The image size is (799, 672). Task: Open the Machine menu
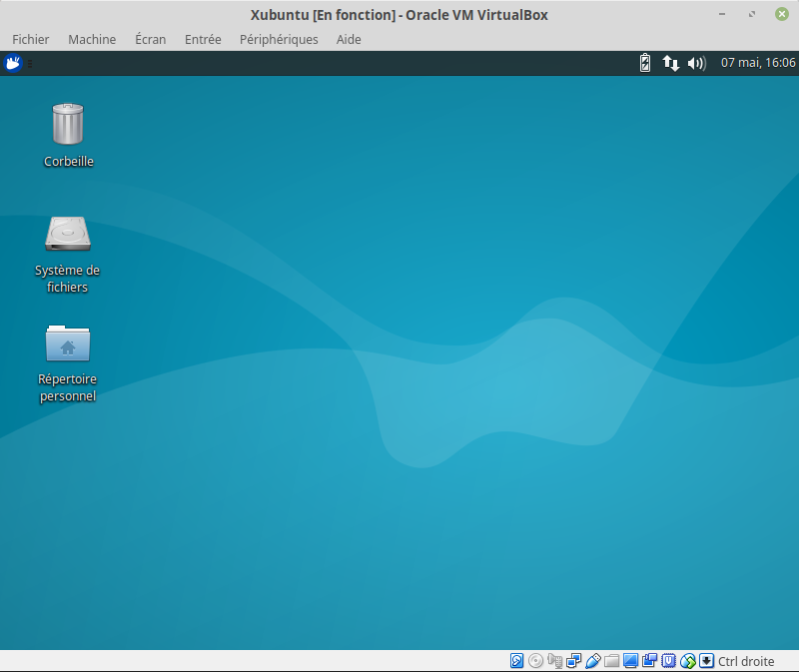[92, 39]
